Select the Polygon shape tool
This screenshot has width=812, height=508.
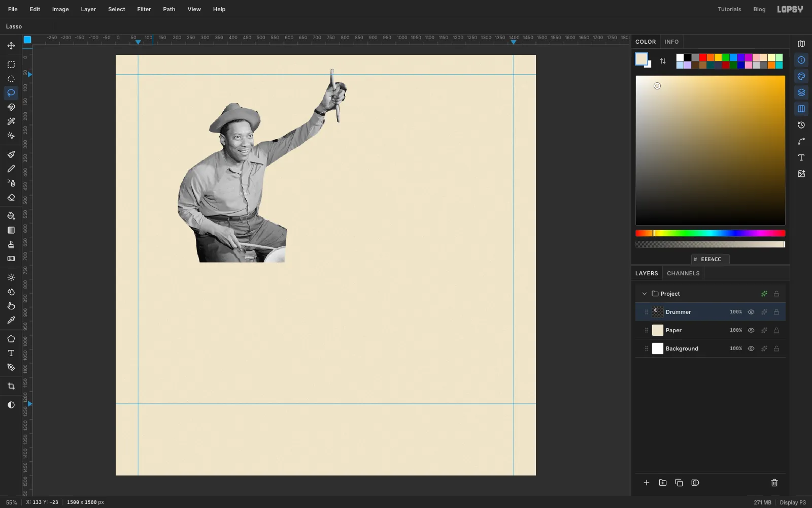[11, 339]
